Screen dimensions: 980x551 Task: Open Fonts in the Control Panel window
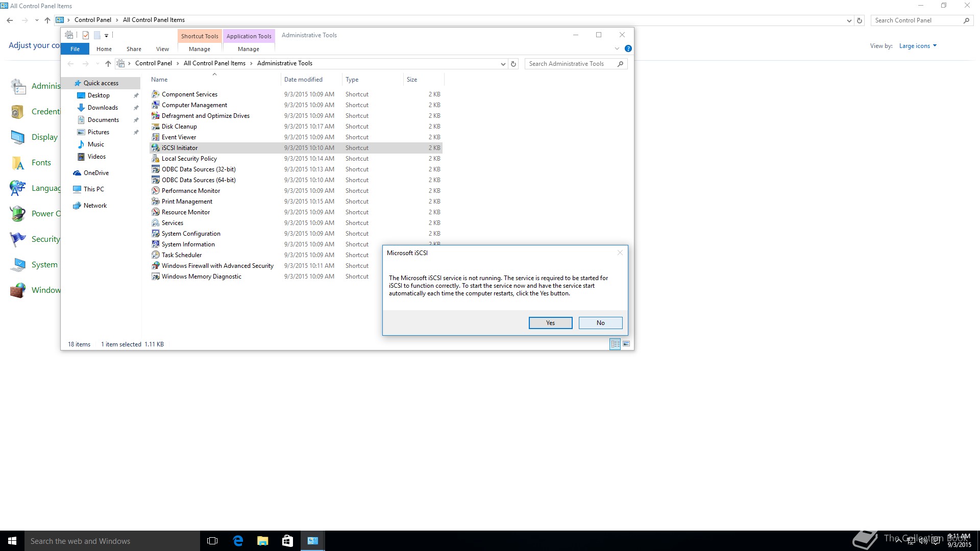[x=41, y=163]
